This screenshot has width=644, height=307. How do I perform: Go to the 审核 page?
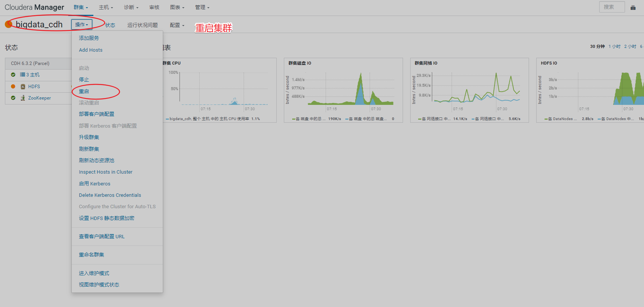[x=154, y=7]
